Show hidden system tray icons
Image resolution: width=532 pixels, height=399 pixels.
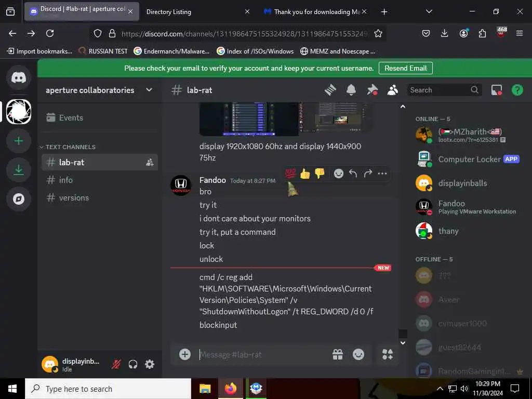click(440, 389)
